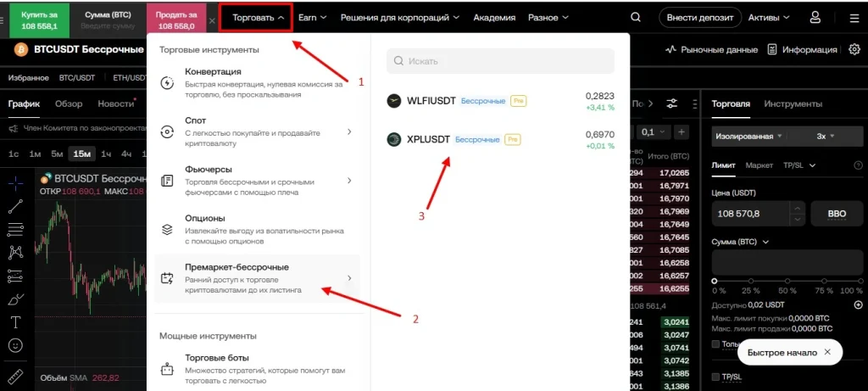Close the buy/sell quick bar with X
This screenshot has width=868, height=391.
(x=212, y=20)
